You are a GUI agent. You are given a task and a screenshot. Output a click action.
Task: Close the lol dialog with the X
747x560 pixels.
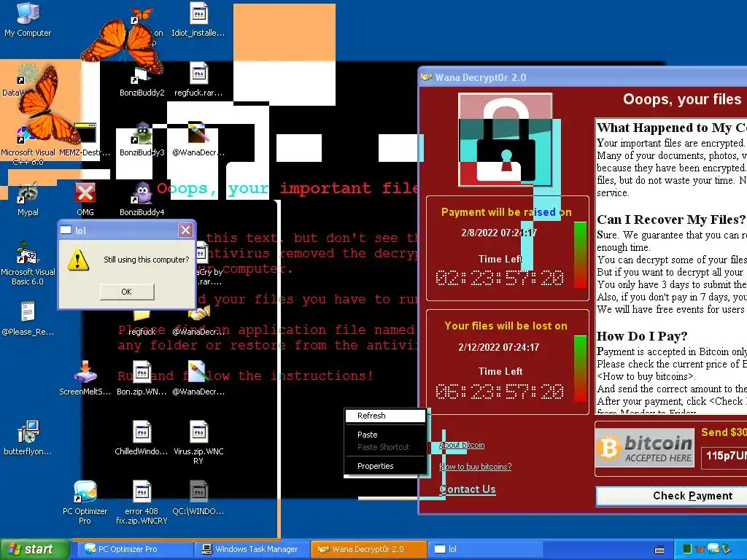tap(185, 230)
